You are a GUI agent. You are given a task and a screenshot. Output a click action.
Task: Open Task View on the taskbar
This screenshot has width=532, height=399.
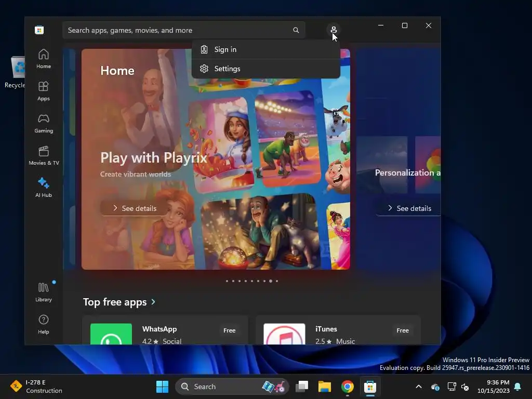[x=302, y=387]
